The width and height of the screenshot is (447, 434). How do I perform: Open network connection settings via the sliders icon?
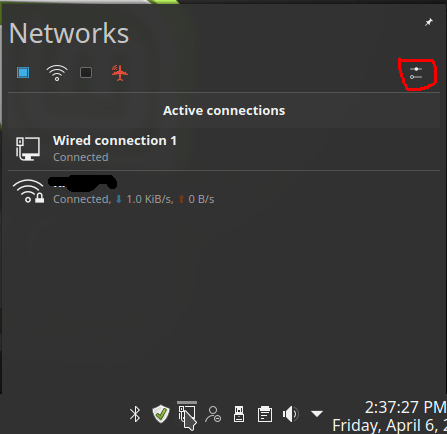(416, 73)
